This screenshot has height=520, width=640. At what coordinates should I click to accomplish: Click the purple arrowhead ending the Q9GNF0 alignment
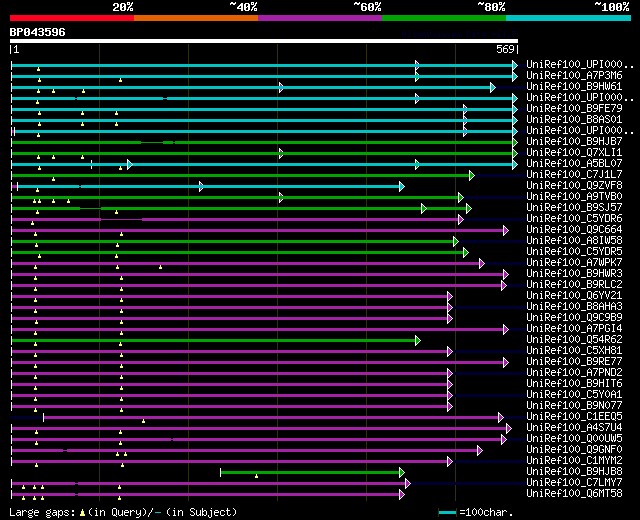[x=480, y=451]
